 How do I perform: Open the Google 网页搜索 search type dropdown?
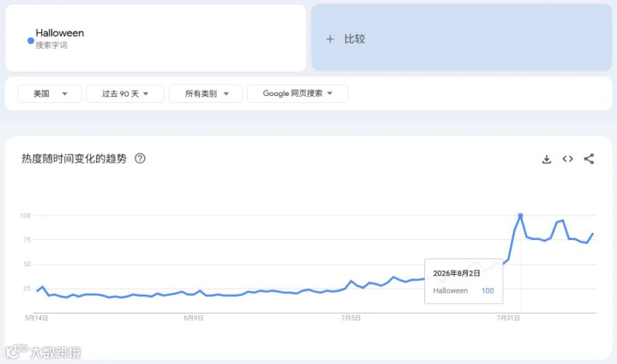[298, 94]
